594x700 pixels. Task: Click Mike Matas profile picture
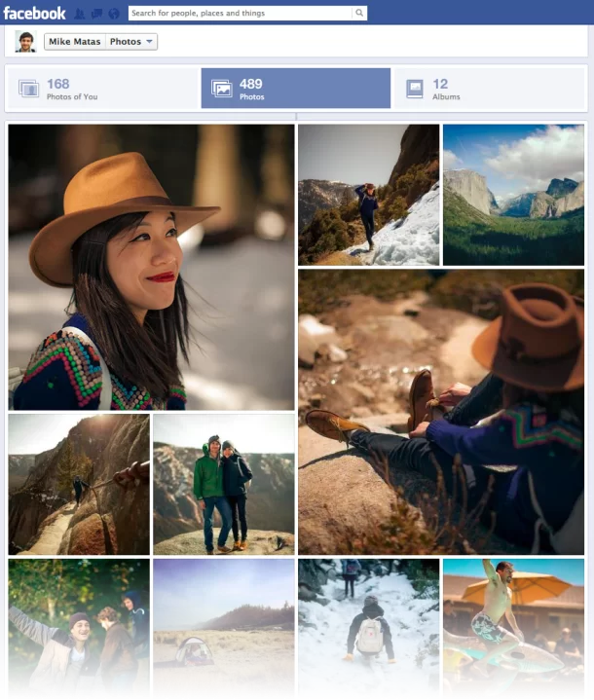[x=25, y=42]
